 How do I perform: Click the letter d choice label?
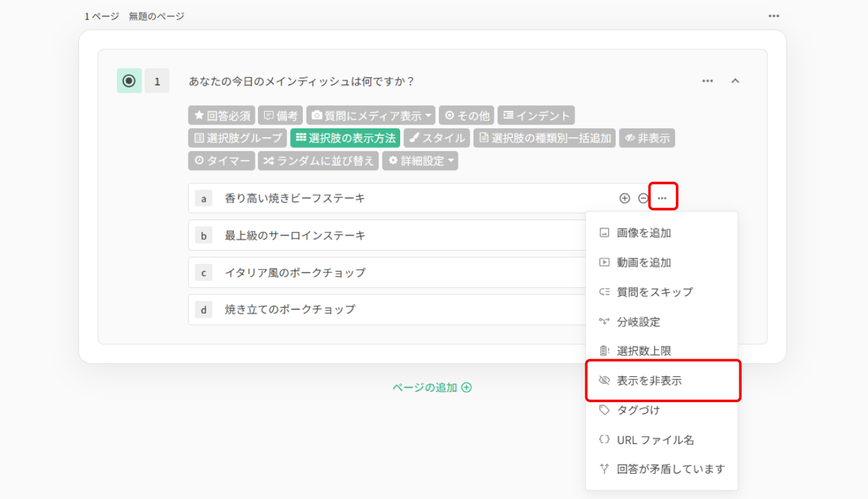[204, 310]
